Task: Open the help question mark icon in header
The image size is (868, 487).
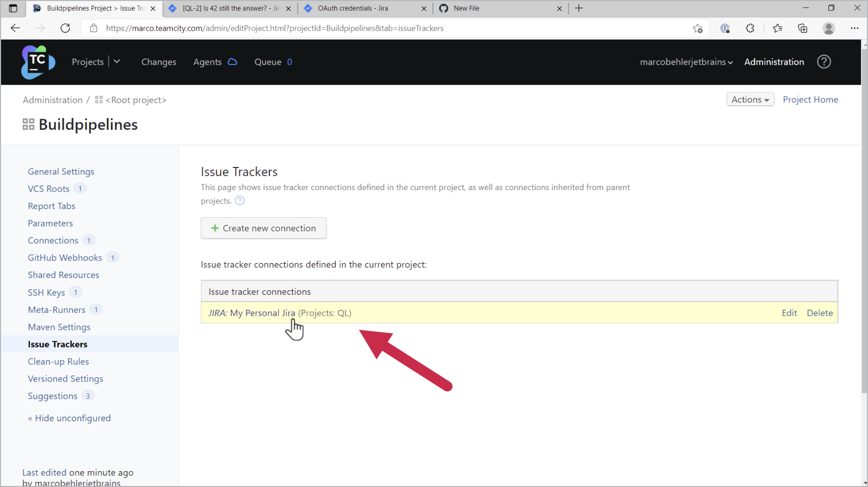Action: tap(824, 62)
